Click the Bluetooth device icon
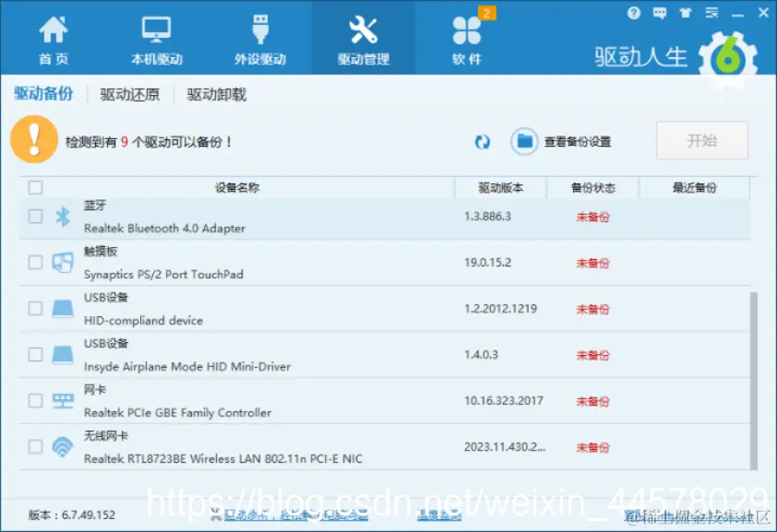The image size is (777, 532). click(63, 217)
